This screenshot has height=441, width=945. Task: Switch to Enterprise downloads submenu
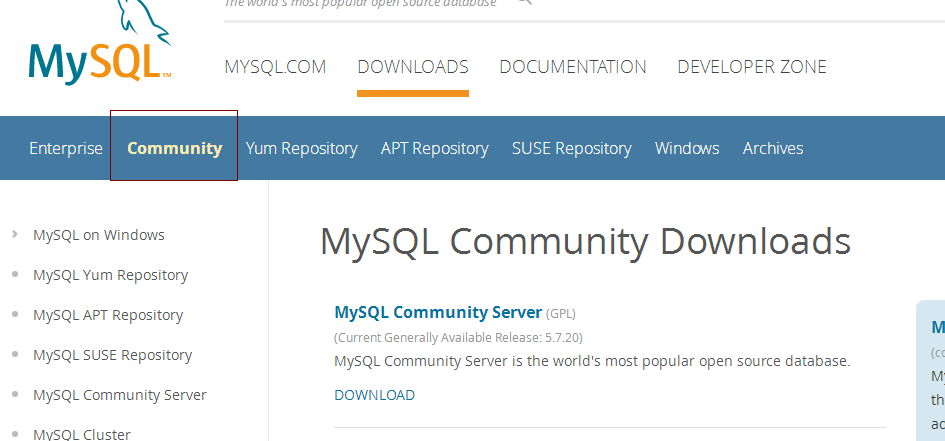(66, 148)
